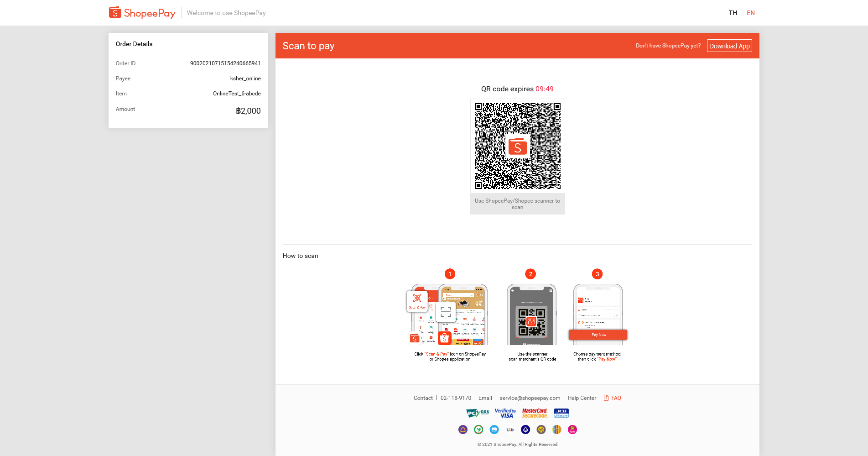The width and height of the screenshot is (868, 456).
Task: Click the dark blue Bangkok Bank icon
Action: pos(525,430)
